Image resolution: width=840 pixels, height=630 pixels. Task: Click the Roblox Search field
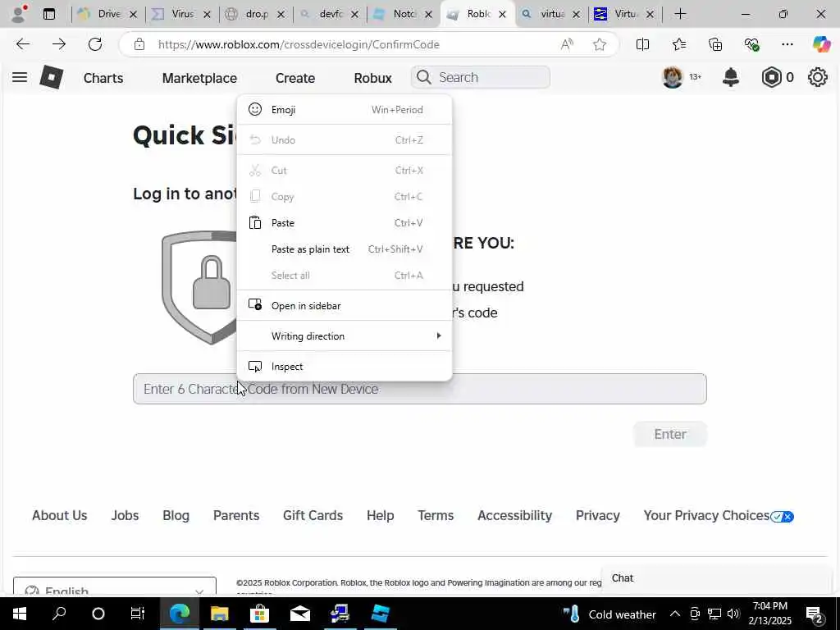(481, 77)
